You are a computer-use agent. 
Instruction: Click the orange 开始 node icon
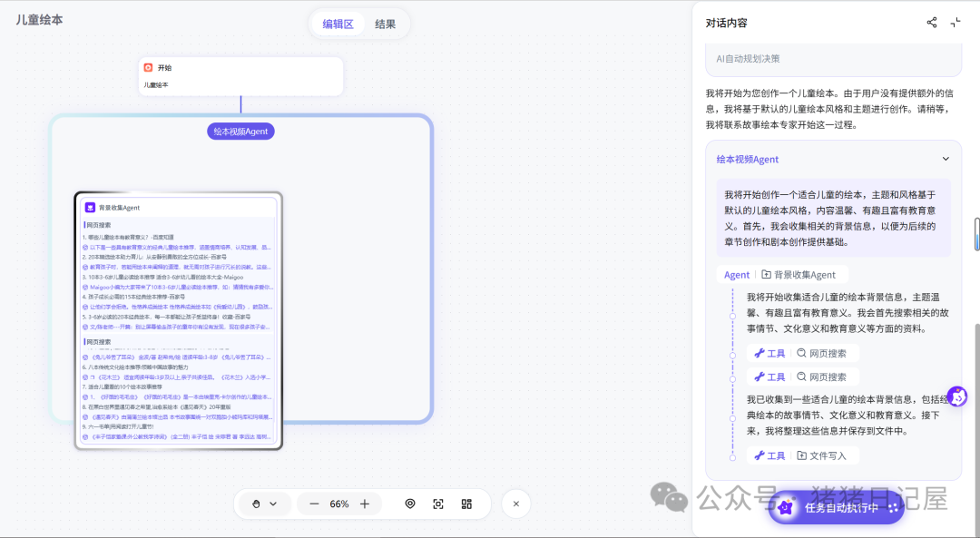[x=148, y=66]
